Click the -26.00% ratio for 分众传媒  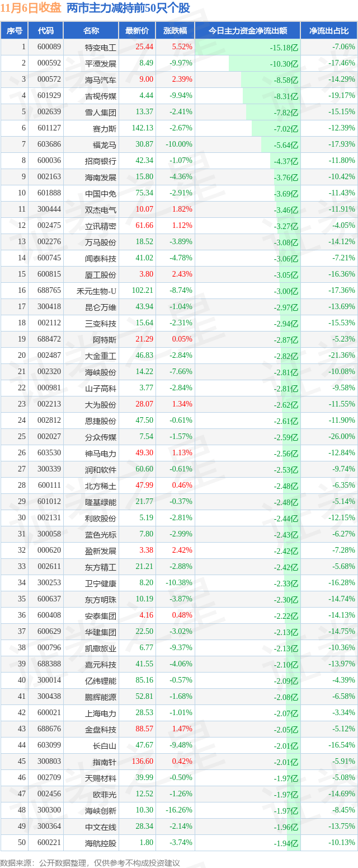click(x=342, y=437)
